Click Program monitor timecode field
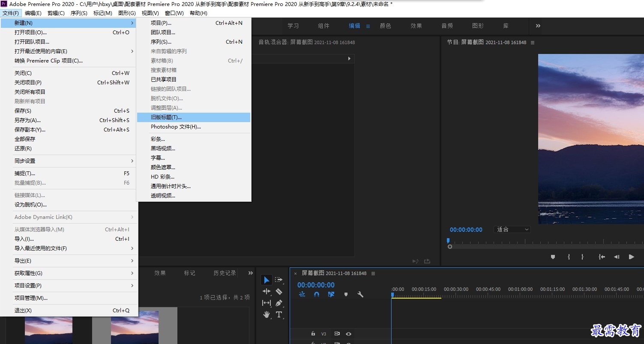The width and height of the screenshot is (644, 344). [466, 230]
